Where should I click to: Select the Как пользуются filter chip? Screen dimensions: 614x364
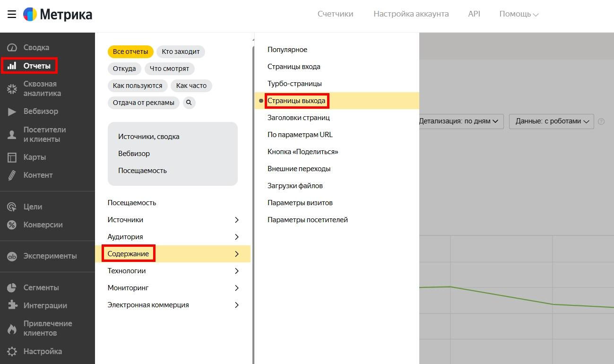click(138, 86)
